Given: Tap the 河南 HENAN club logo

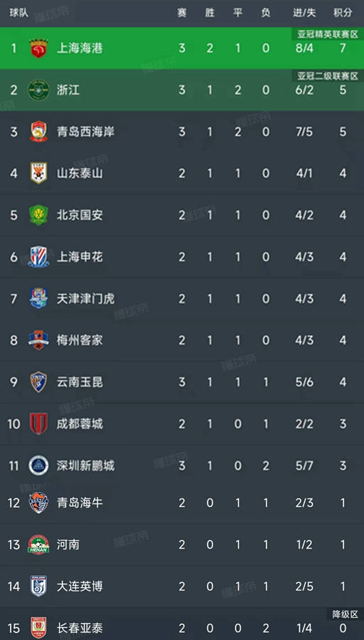Looking at the screenshot, I should pos(38,545).
